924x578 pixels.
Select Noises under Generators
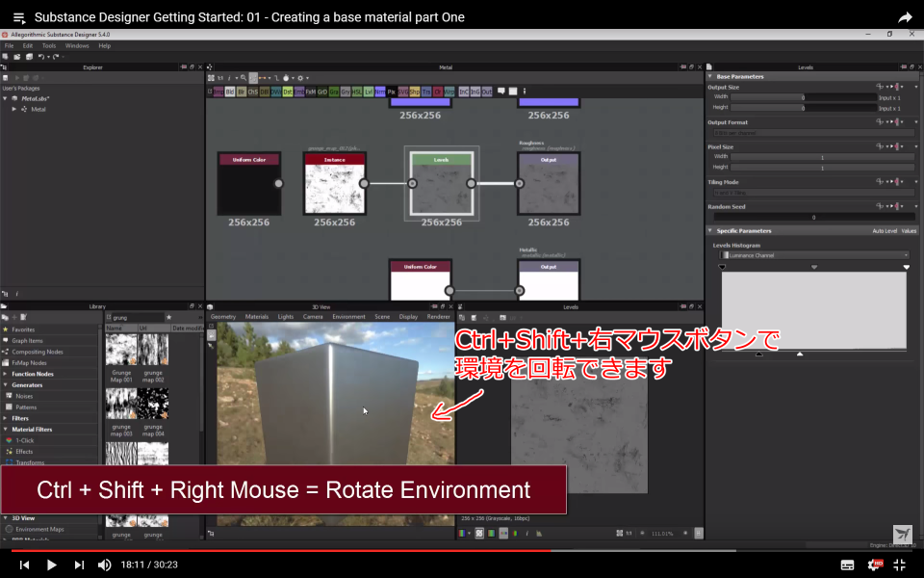click(x=24, y=396)
